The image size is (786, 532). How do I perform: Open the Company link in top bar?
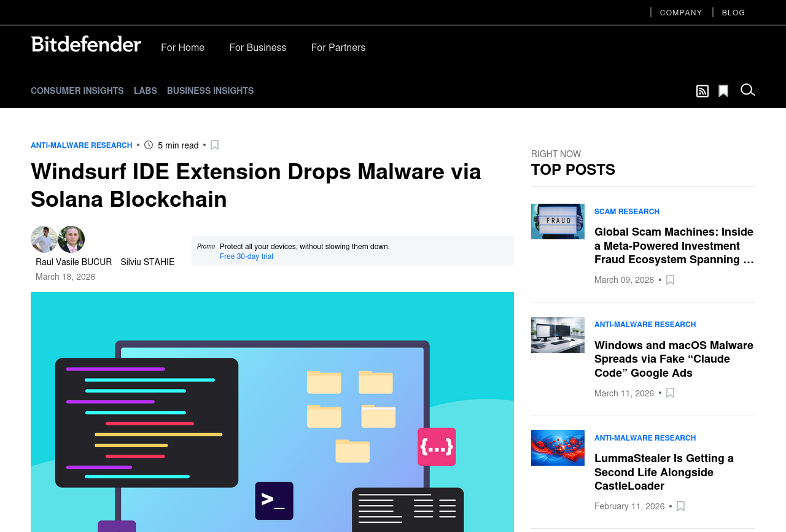(680, 12)
